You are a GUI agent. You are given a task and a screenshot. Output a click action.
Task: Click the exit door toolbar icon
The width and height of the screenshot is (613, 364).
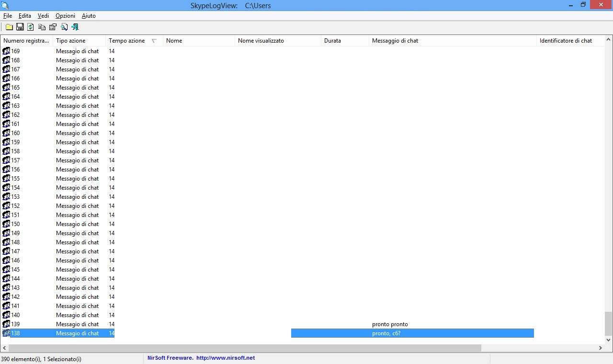click(x=75, y=27)
